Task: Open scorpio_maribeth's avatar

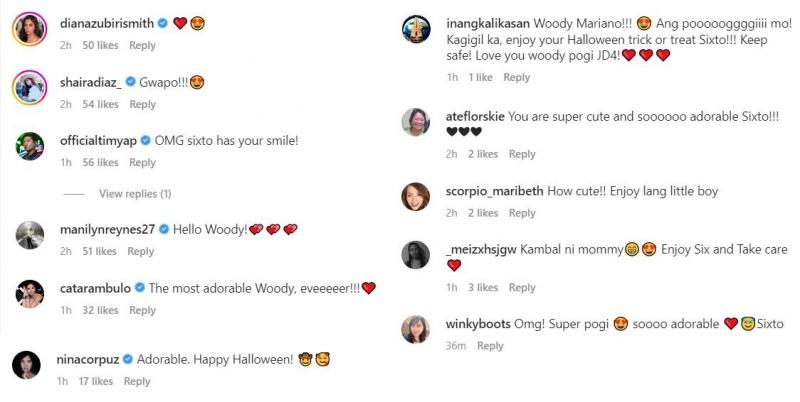Action: pos(415,197)
